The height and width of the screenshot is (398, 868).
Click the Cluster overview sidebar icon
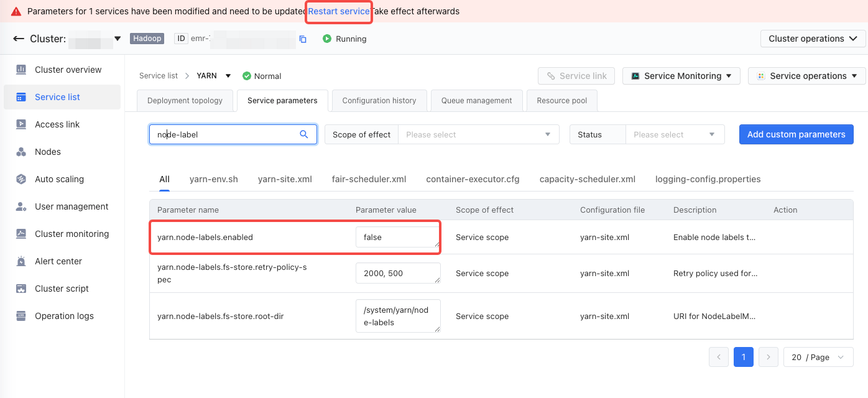(x=21, y=70)
